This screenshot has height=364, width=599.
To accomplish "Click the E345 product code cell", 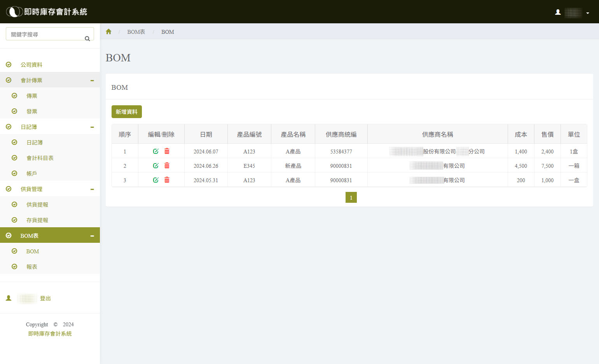I will (x=249, y=166).
